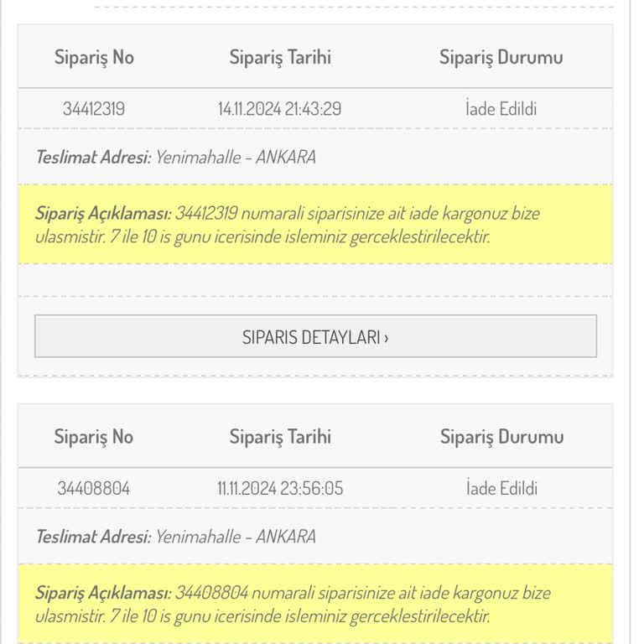Click Yenimahalle – ANKARA in first order

(236, 157)
